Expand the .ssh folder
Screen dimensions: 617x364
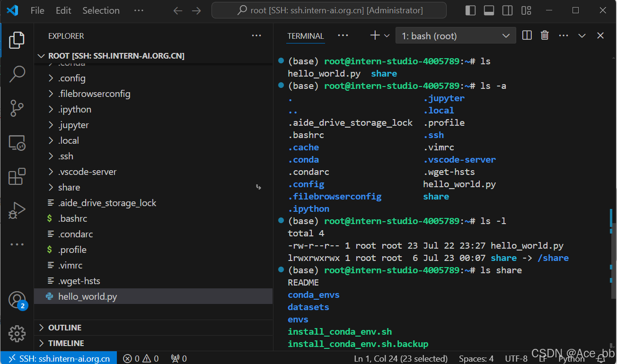[154, 156]
